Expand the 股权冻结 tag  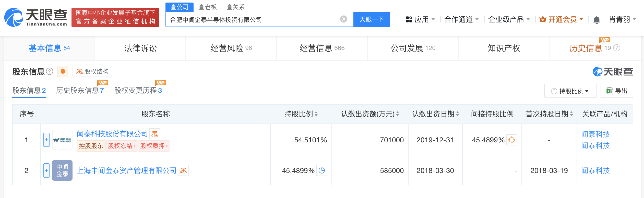pyautogui.click(x=122, y=146)
